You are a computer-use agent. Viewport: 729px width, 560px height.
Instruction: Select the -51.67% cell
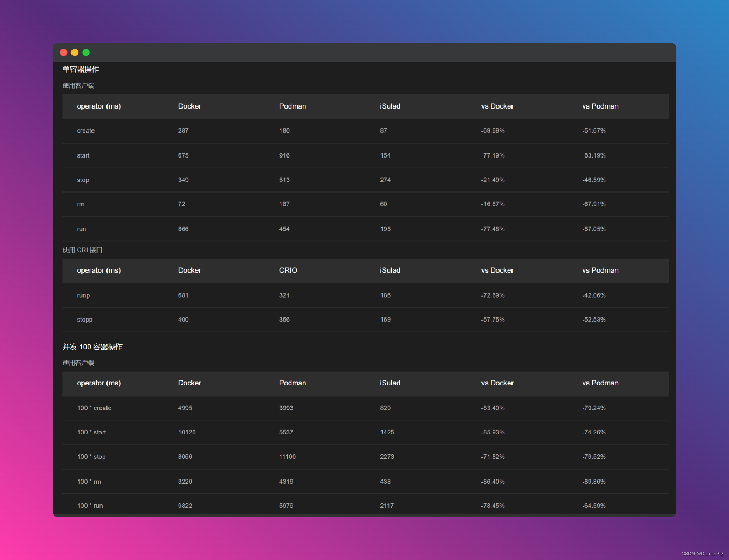[x=594, y=131]
